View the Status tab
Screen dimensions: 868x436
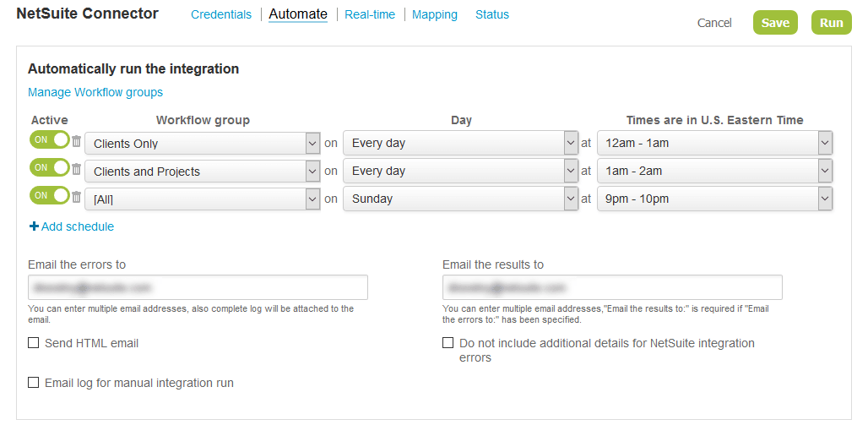(x=492, y=14)
